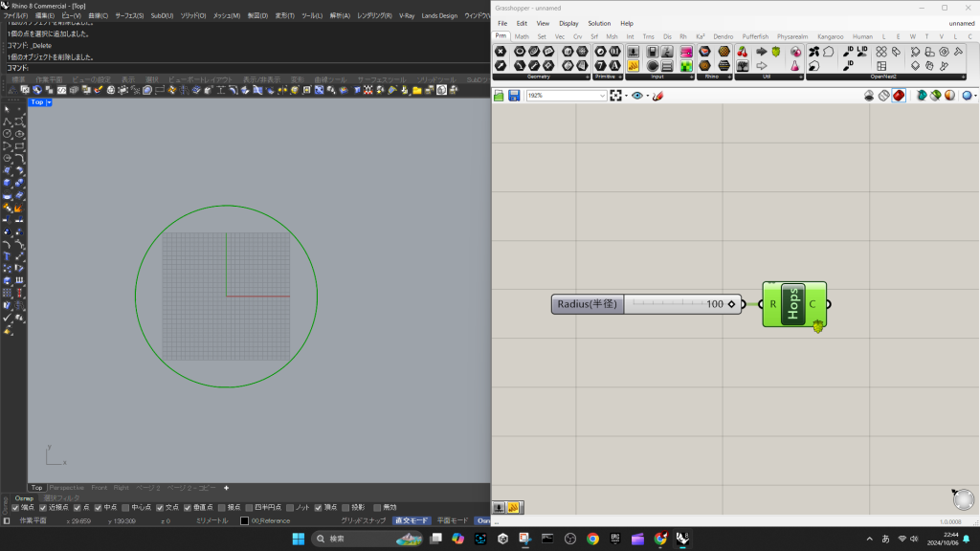980x551 pixels.
Task: Click the Grasshopper preview eye icon
Action: [637, 96]
